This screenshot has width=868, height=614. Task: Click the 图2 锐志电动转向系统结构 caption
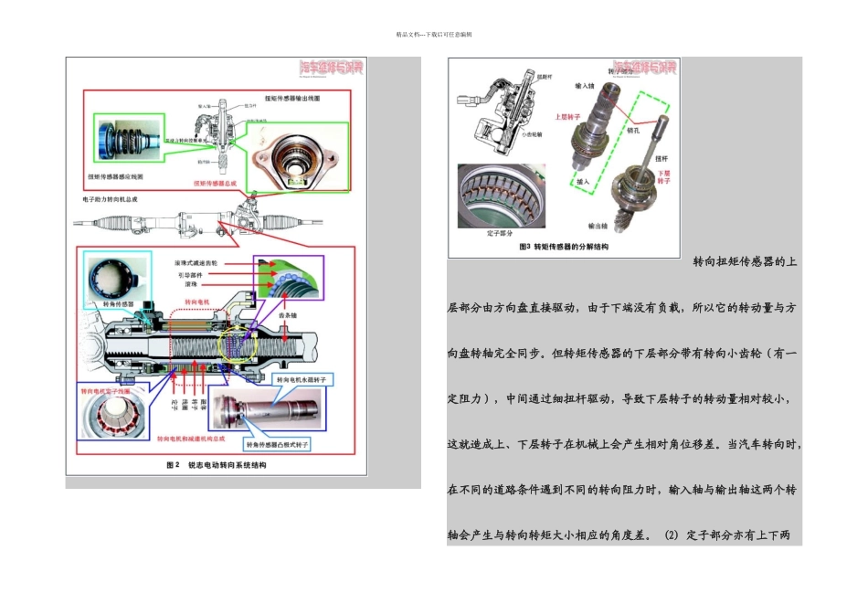click(216, 465)
